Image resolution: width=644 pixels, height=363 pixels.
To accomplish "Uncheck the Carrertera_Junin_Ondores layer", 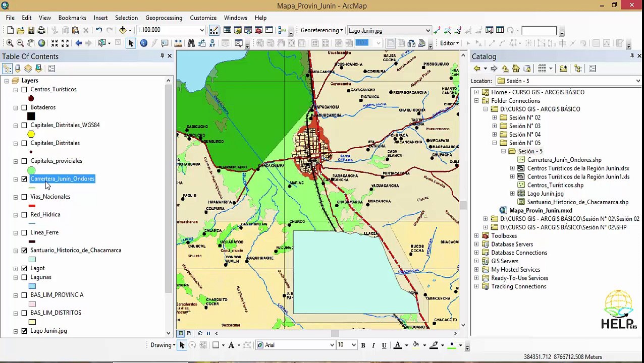I will coord(24,179).
